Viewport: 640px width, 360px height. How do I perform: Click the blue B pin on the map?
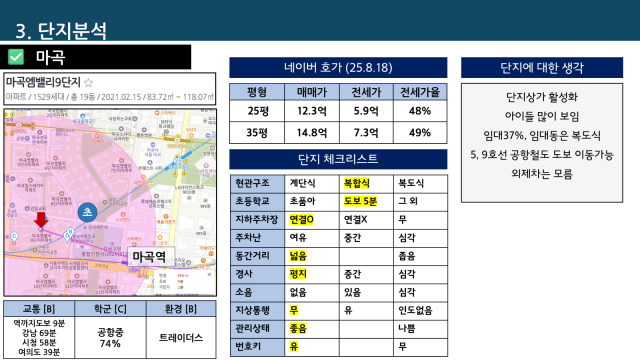tap(70, 232)
